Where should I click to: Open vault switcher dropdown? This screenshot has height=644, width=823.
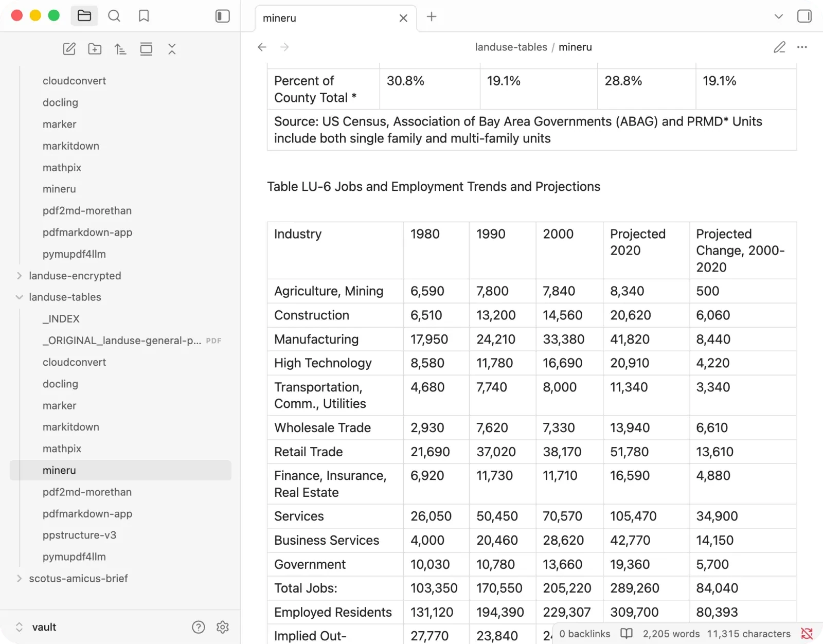click(x=36, y=627)
